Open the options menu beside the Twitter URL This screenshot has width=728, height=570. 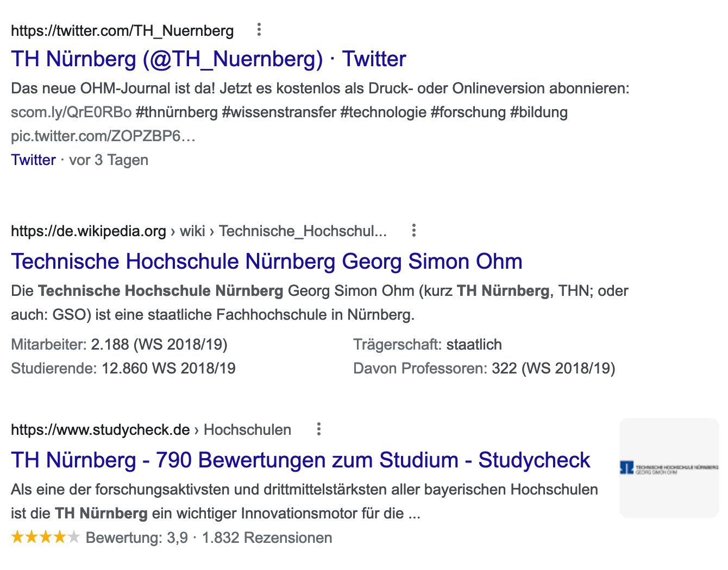[259, 30]
